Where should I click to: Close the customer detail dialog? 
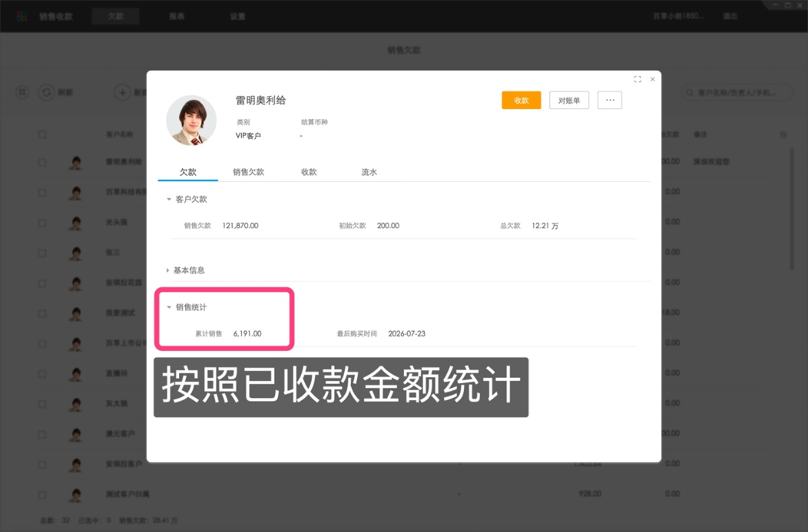(x=652, y=79)
